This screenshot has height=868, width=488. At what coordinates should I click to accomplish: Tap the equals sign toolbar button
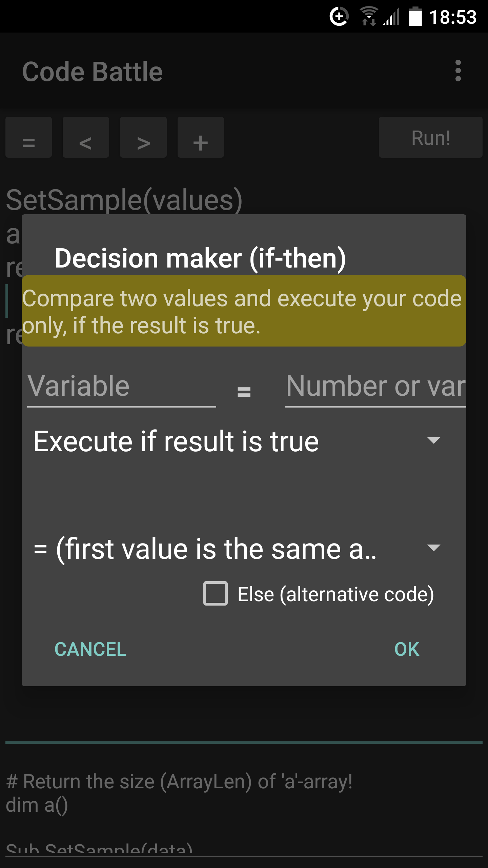(28, 137)
